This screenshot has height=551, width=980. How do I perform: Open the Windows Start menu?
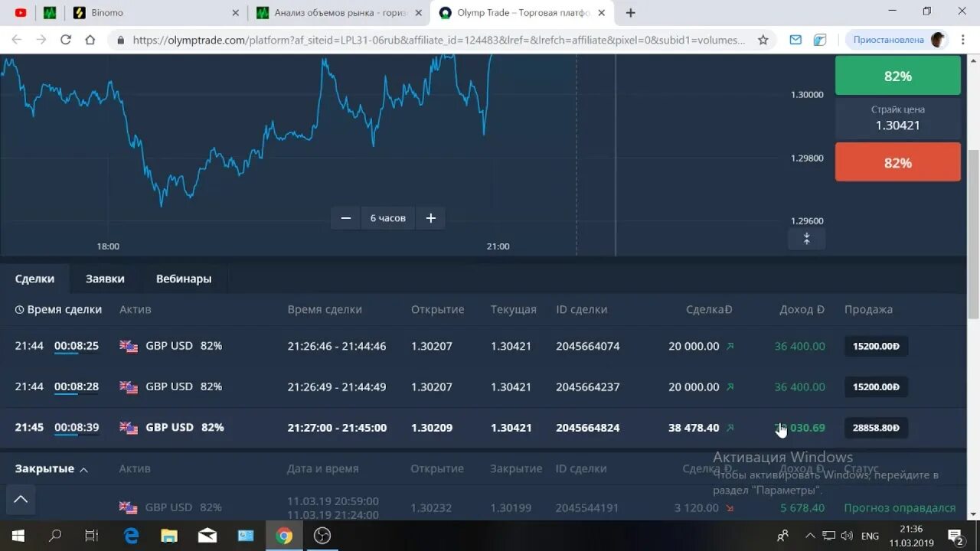[x=18, y=536]
